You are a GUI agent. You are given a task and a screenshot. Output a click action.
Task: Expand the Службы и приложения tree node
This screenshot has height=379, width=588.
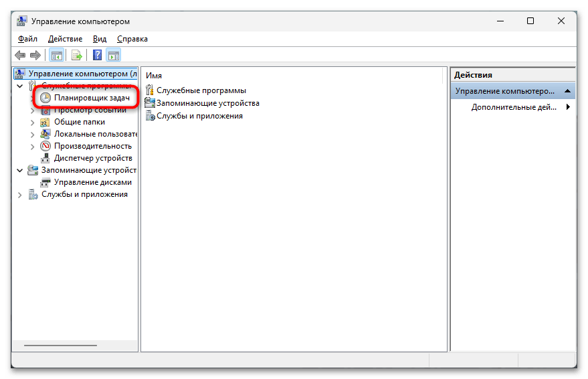[20, 195]
